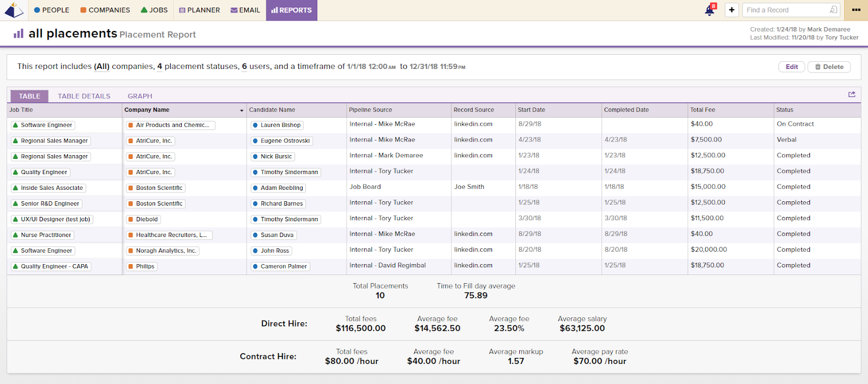868x384 pixels.
Task: Open the notifications bell icon
Action: point(710,10)
